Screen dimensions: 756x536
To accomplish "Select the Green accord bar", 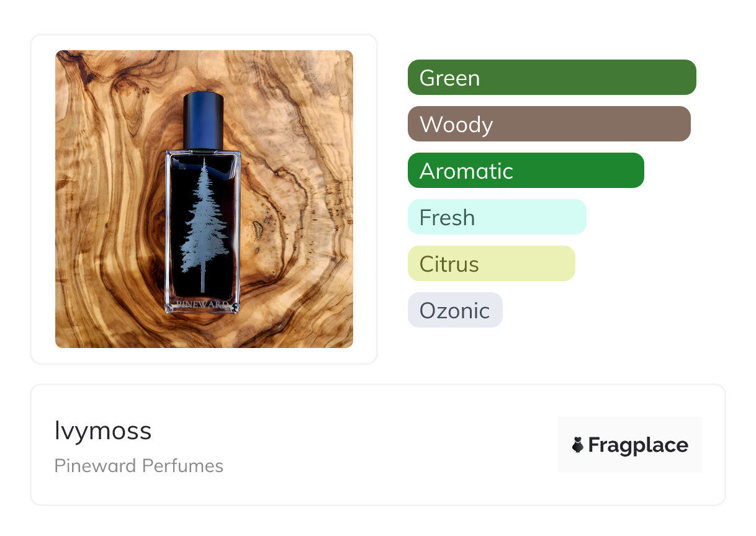I will pos(551,78).
